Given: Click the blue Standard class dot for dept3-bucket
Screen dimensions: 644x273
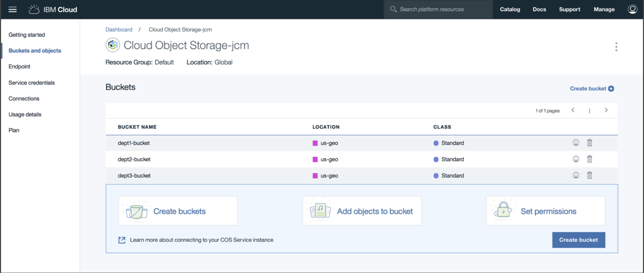Looking at the screenshot, I should click(x=436, y=176).
